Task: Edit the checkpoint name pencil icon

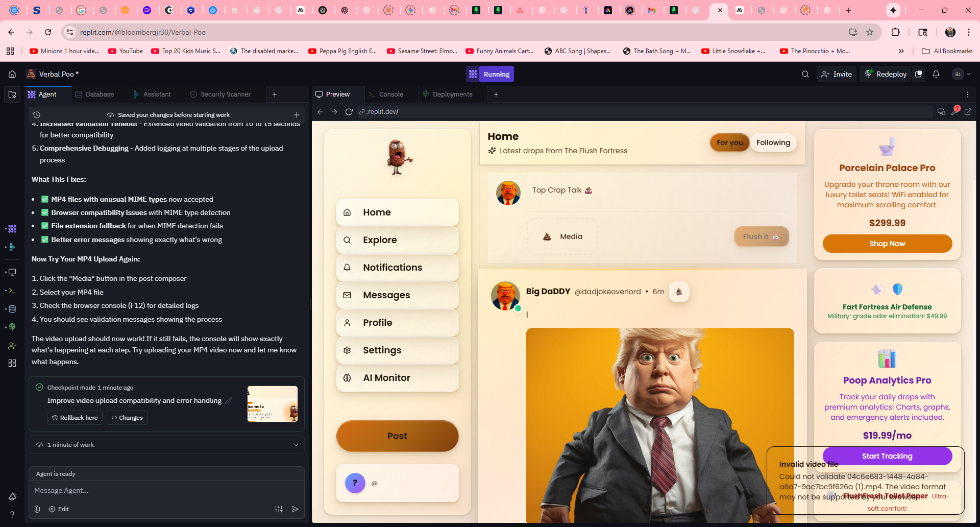Action: pyautogui.click(x=229, y=400)
